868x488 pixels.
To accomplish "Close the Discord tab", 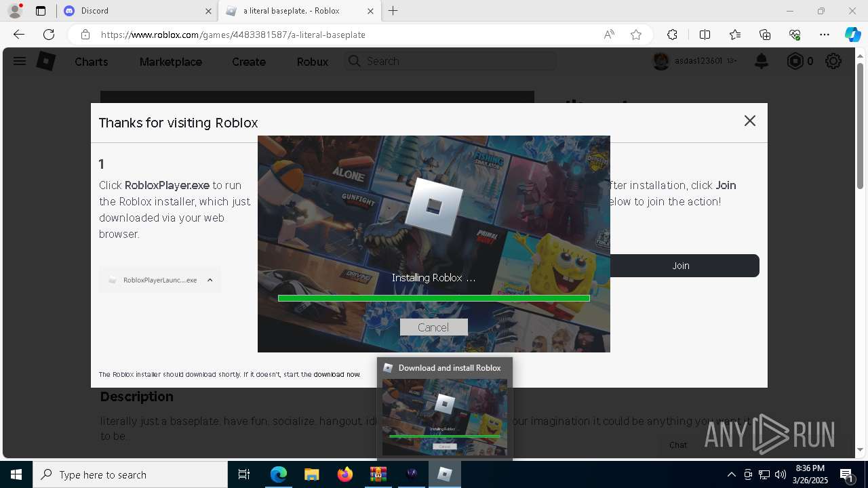I will click(x=208, y=11).
